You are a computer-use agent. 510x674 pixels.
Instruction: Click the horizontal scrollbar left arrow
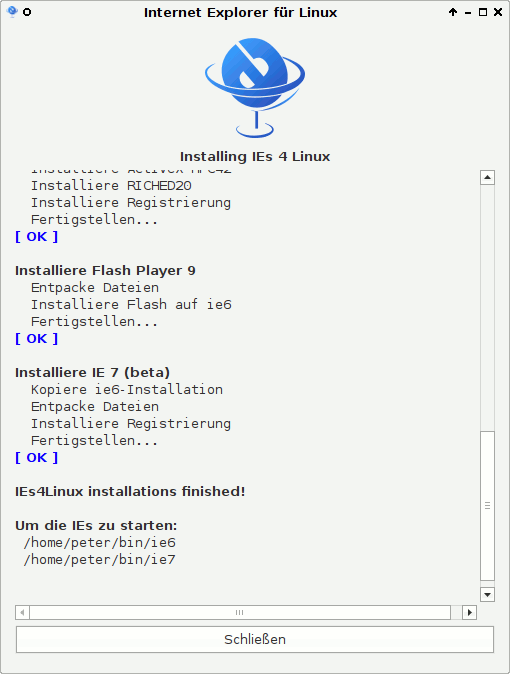22,612
